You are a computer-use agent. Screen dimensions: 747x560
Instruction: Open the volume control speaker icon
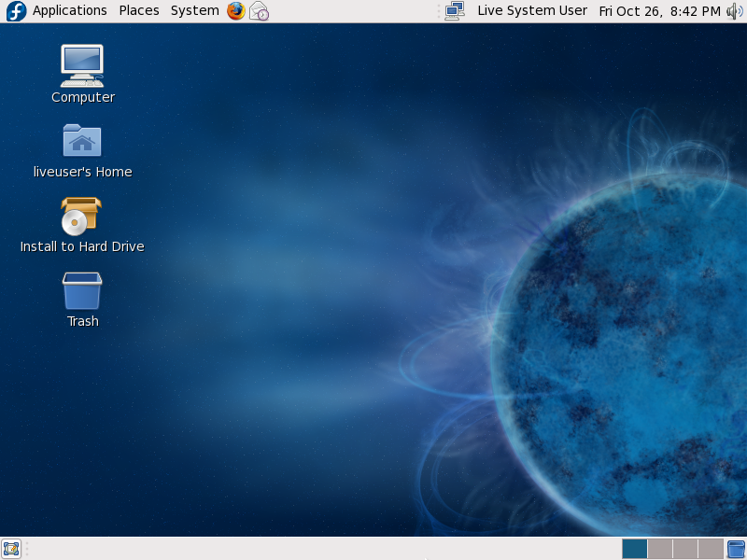736,11
